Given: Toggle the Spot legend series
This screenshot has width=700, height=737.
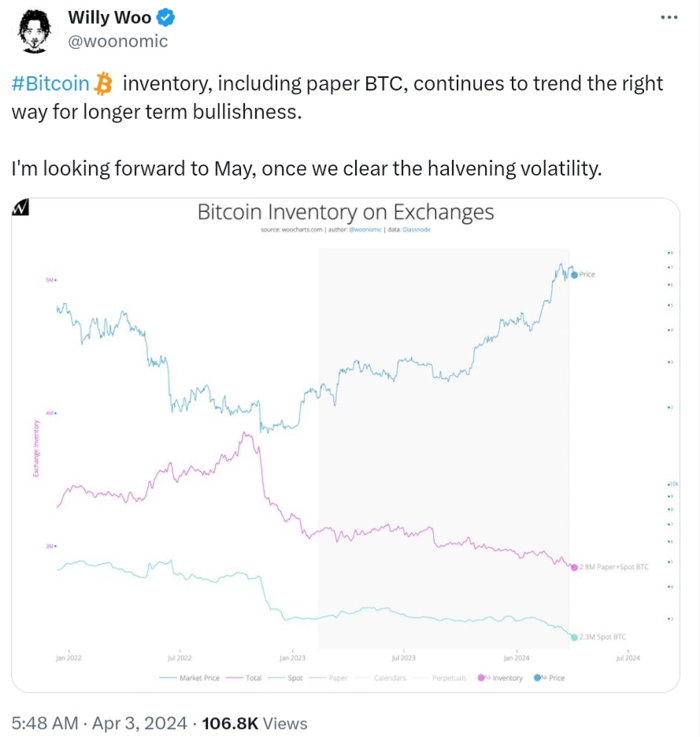Looking at the screenshot, I should [x=290, y=678].
